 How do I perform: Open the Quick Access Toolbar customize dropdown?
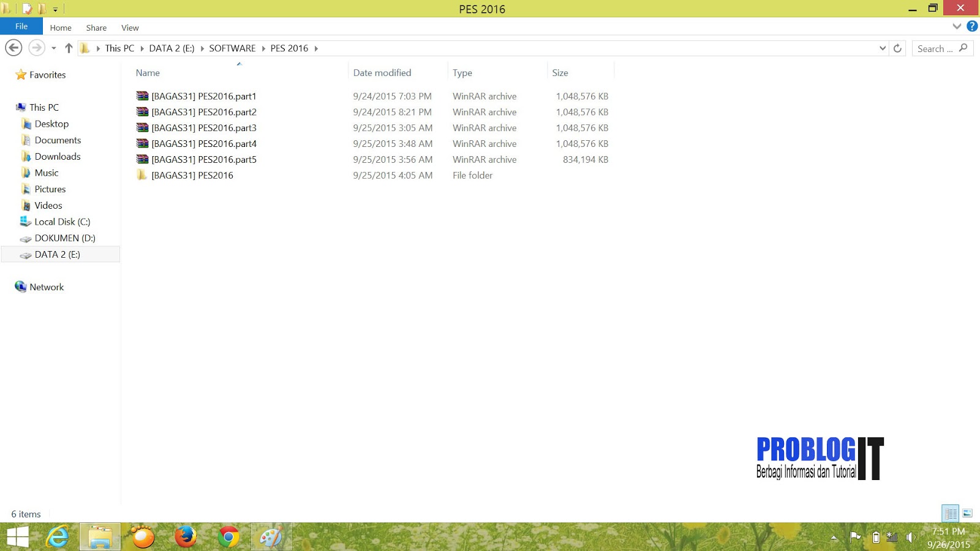pyautogui.click(x=55, y=9)
